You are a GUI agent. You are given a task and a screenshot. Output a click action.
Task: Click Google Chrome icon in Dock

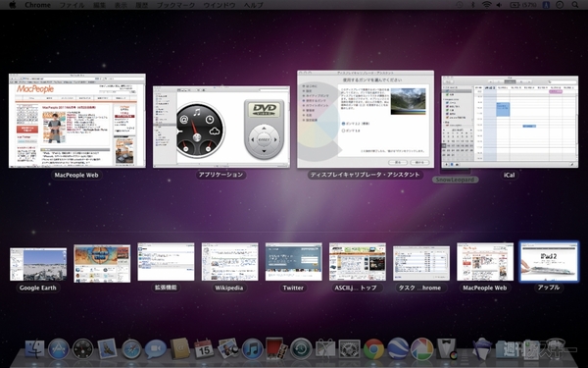(373, 349)
